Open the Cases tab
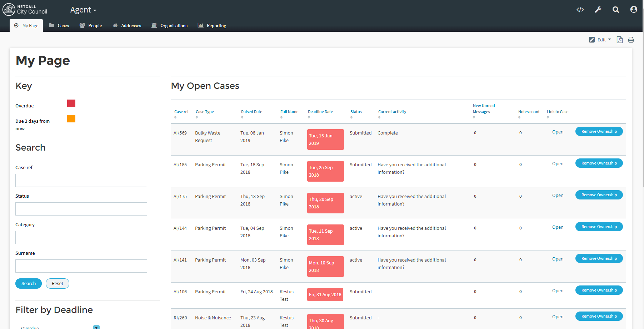Image resolution: width=644 pixels, height=329 pixels. pos(59,26)
